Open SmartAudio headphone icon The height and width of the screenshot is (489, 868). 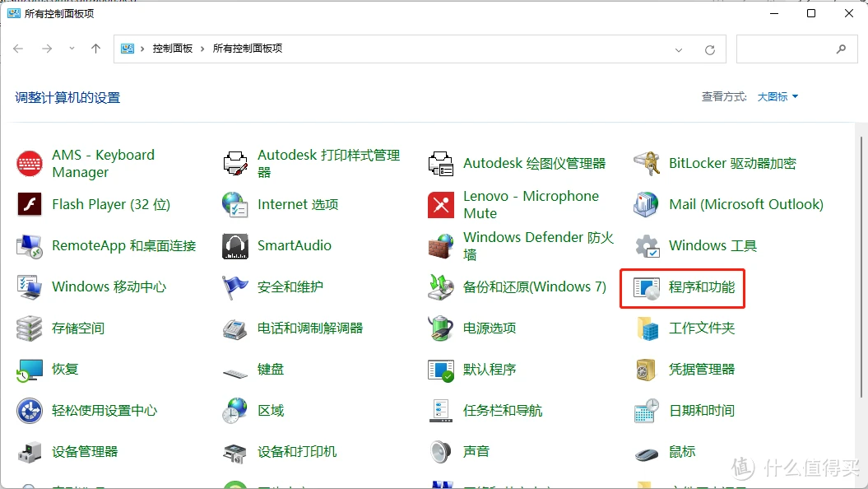[235, 246]
